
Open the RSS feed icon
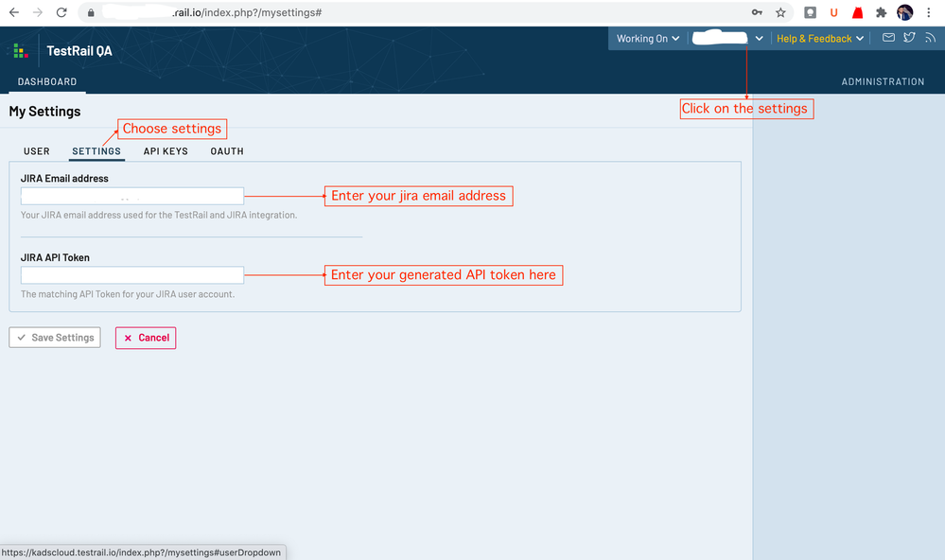coord(931,38)
